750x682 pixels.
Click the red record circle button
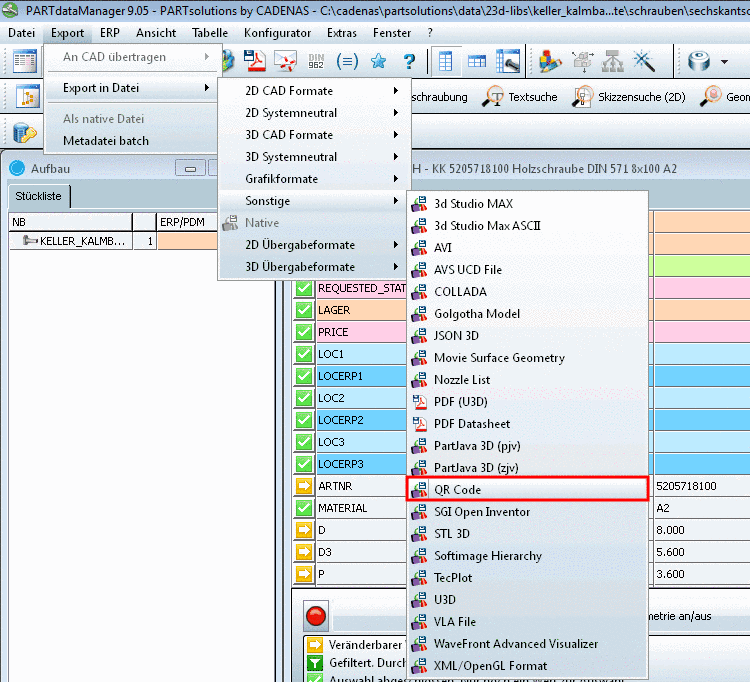(316, 616)
